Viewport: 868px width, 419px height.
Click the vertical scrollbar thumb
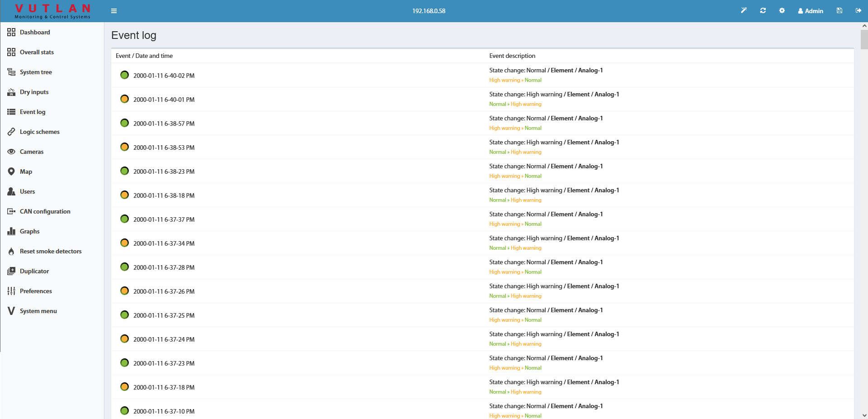pyautogui.click(x=864, y=39)
